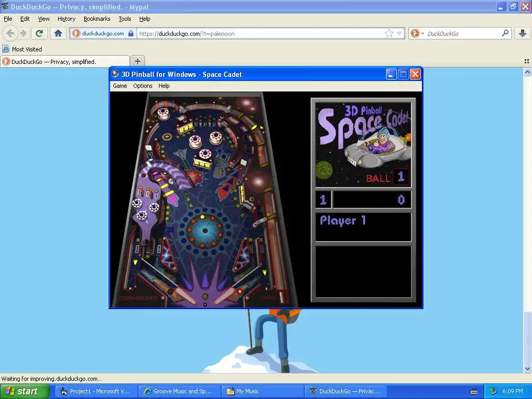
Task: Open the browser Tools menu
Action: 125,19
